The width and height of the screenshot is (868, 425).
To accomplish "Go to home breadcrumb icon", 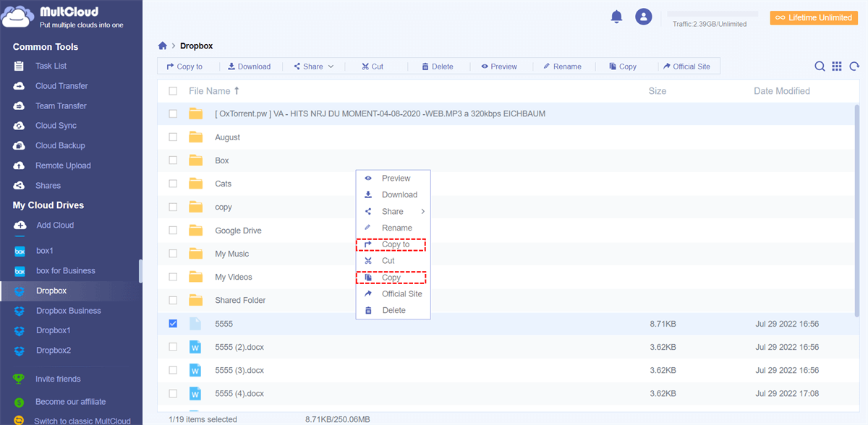I will coord(163,46).
